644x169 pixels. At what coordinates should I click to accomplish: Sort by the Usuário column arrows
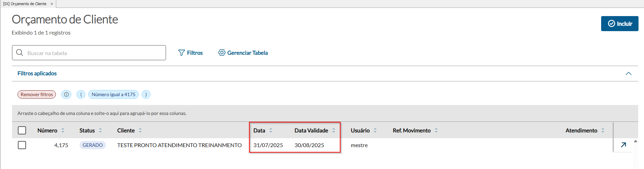coord(375,130)
